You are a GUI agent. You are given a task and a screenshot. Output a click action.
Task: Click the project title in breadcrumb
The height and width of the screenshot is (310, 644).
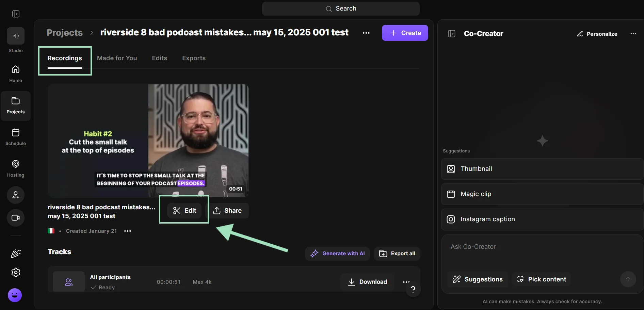click(224, 32)
